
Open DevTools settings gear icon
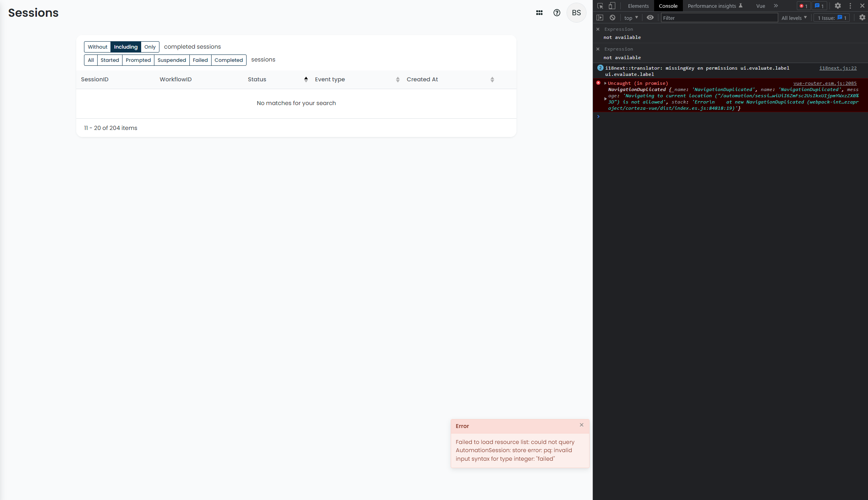[838, 6]
